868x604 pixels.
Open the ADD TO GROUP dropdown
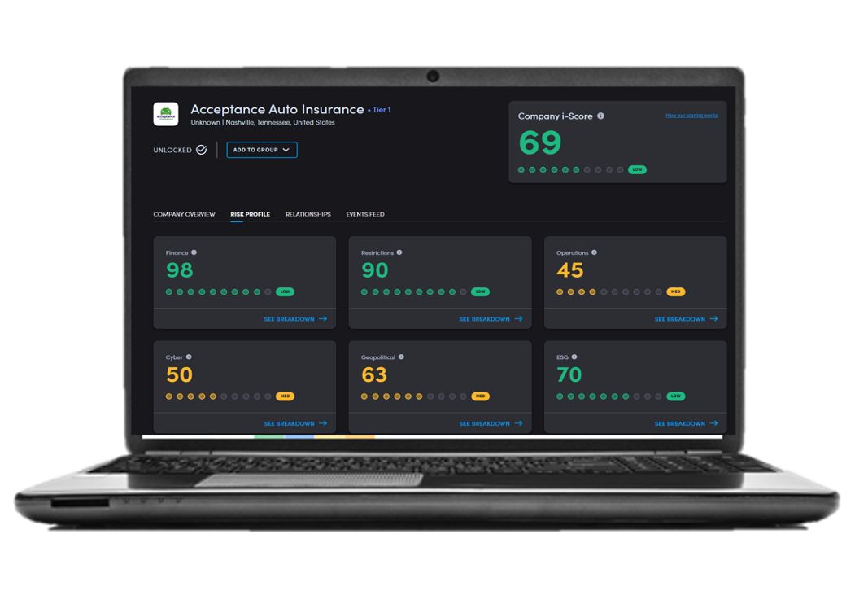pos(261,150)
